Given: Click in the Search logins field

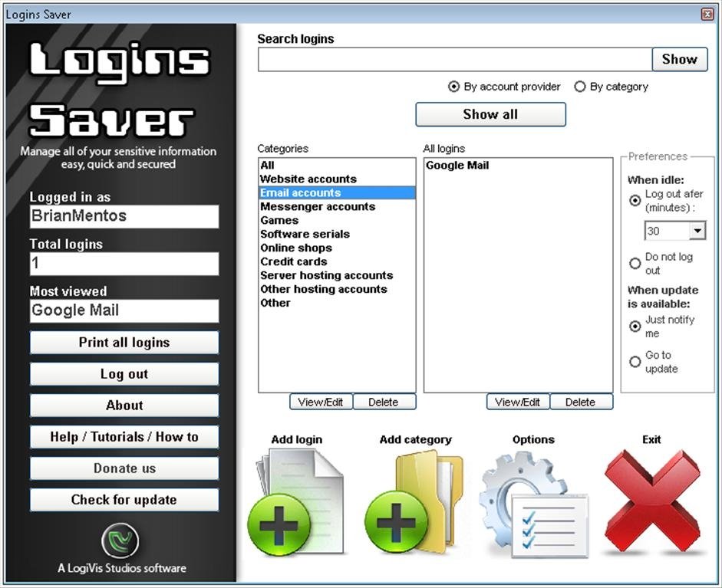Looking at the screenshot, I should 455,59.
